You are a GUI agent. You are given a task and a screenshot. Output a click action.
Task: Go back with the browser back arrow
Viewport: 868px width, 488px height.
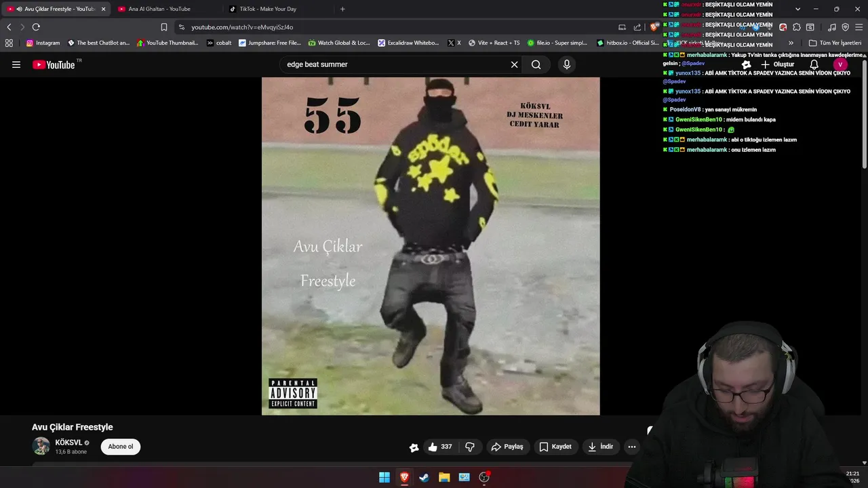click(9, 27)
